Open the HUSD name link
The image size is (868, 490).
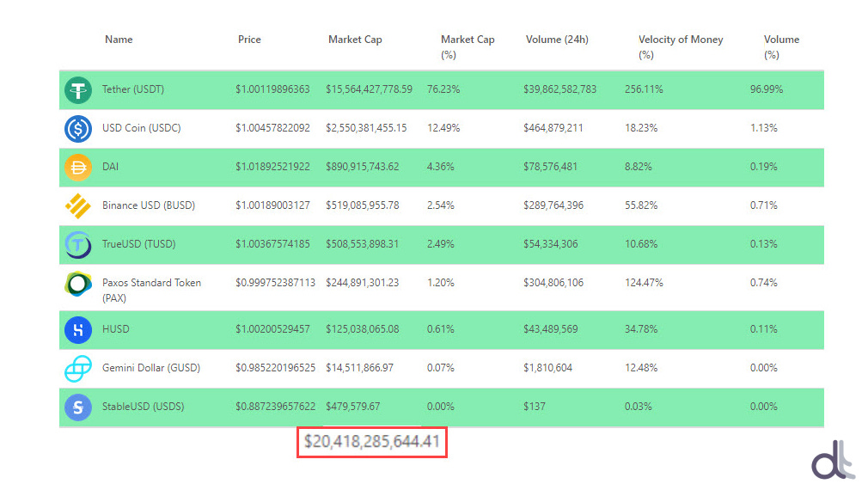pyautogui.click(x=115, y=329)
